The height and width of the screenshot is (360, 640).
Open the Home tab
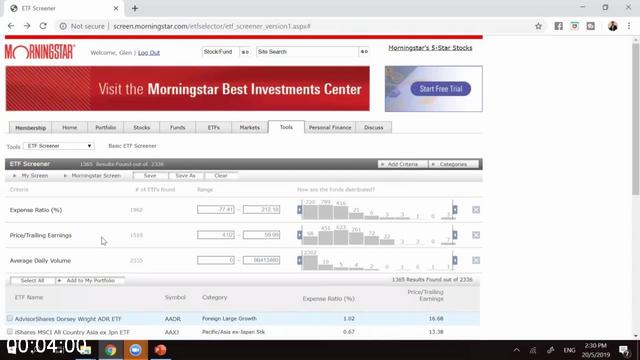pyautogui.click(x=69, y=128)
